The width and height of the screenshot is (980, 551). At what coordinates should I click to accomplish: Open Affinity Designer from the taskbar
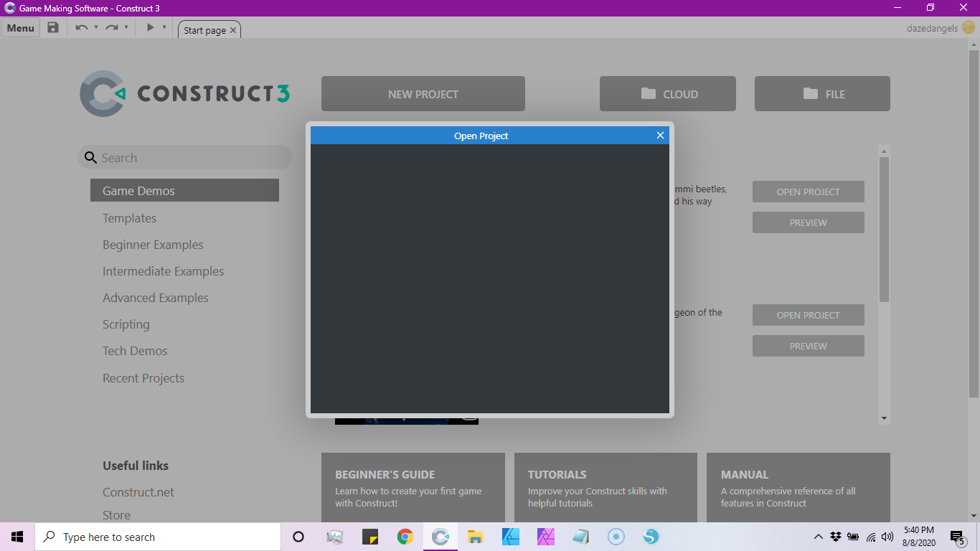tap(511, 537)
